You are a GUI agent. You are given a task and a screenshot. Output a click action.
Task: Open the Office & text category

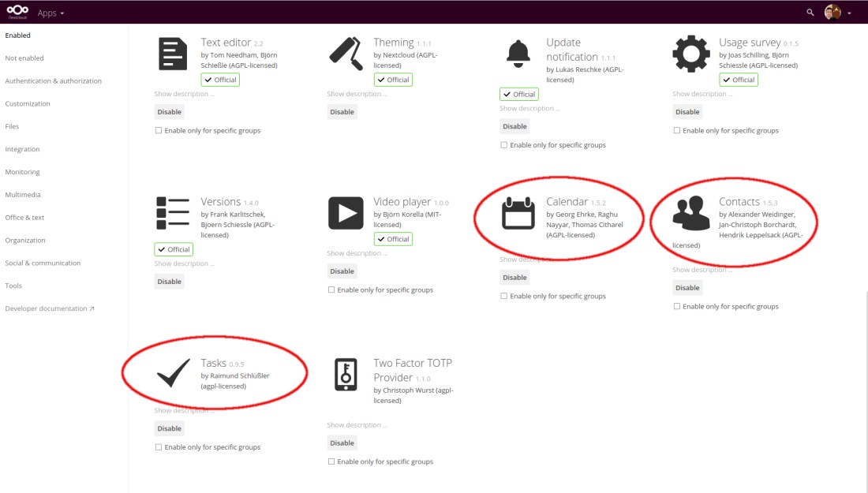coord(24,218)
